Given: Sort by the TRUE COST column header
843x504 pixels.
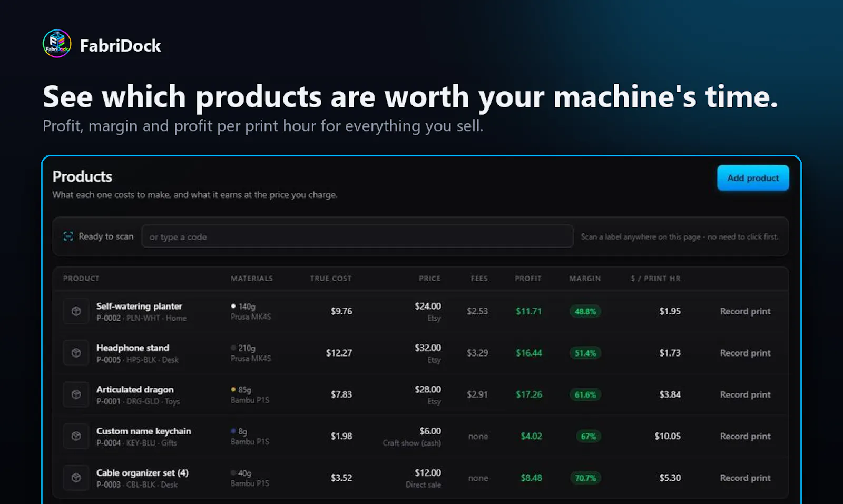Looking at the screenshot, I should click(x=330, y=279).
